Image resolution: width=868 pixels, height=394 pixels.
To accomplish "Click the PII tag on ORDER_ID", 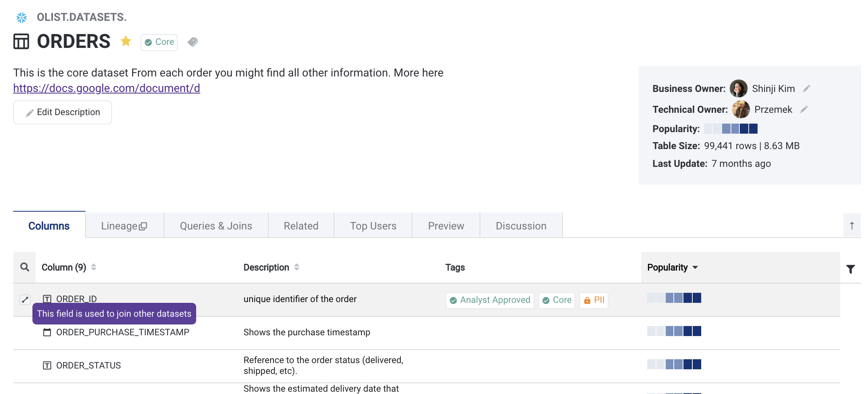I will pos(594,300).
